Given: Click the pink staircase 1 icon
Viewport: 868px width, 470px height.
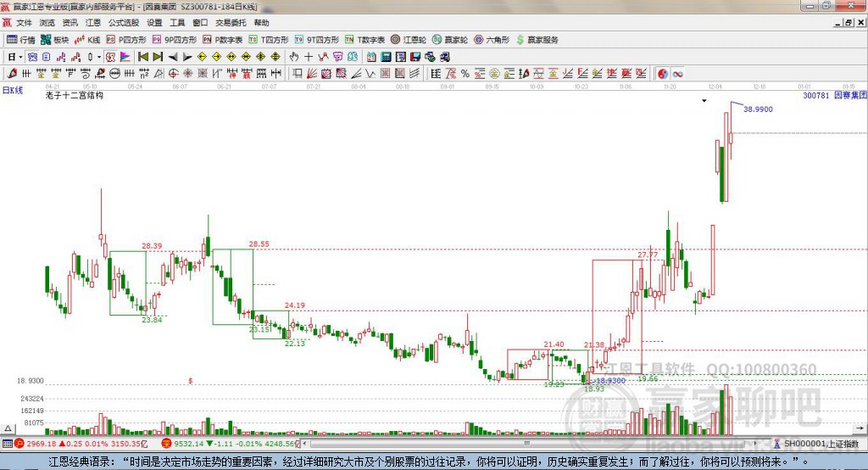Looking at the screenshot, I should (x=61, y=57).
